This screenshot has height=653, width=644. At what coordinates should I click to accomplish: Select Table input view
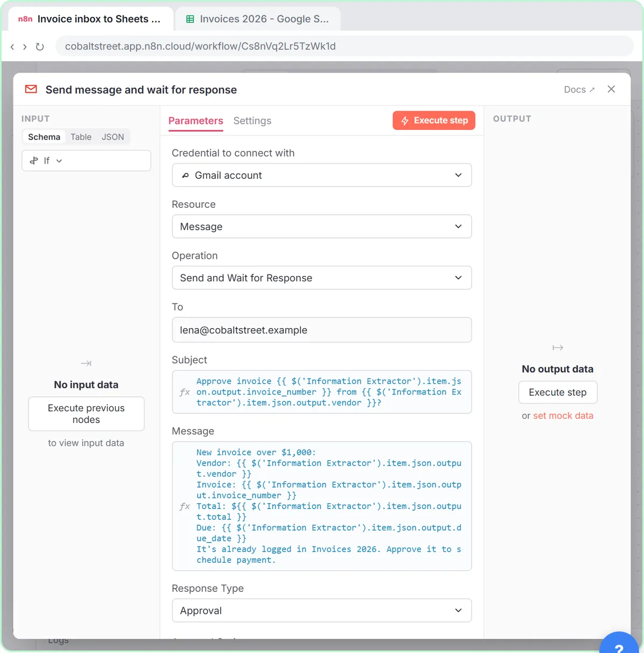click(81, 137)
